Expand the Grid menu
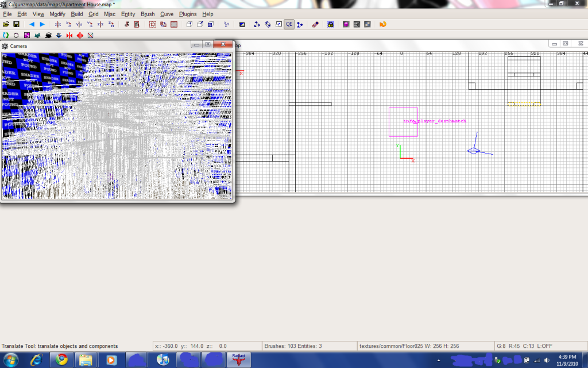The height and width of the screenshot is (368, 588). 94,14
